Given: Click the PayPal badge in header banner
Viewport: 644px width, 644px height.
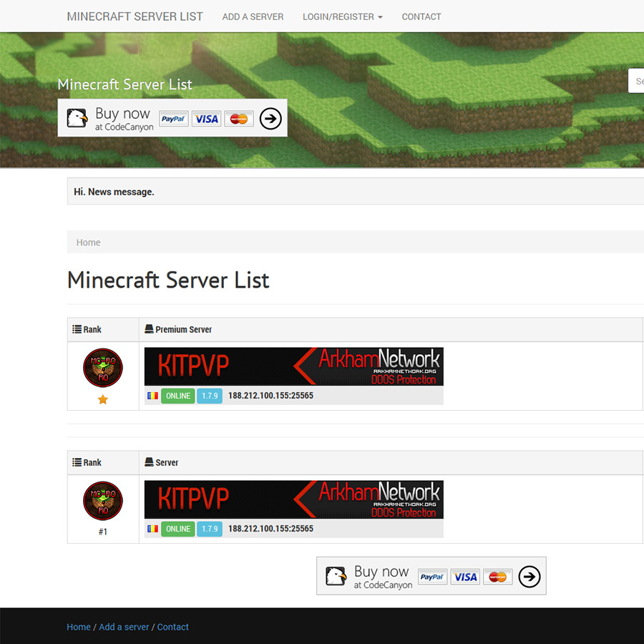Looking at the screenshot, I should (173, 119).
